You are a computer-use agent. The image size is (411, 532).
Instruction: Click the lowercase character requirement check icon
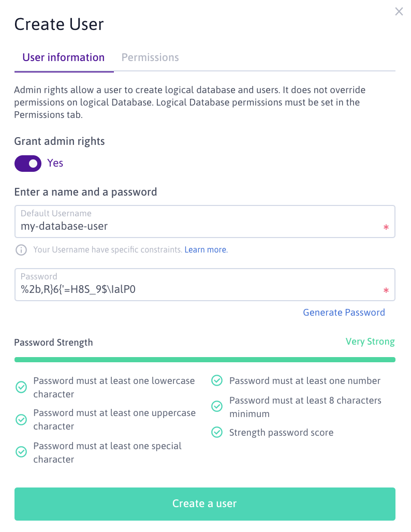coord(21,388)
